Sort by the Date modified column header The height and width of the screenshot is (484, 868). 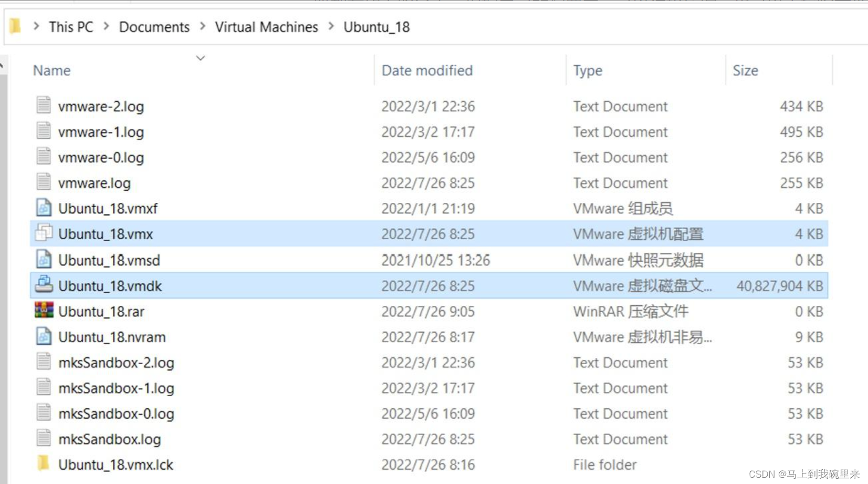click(x=427, y=70)
